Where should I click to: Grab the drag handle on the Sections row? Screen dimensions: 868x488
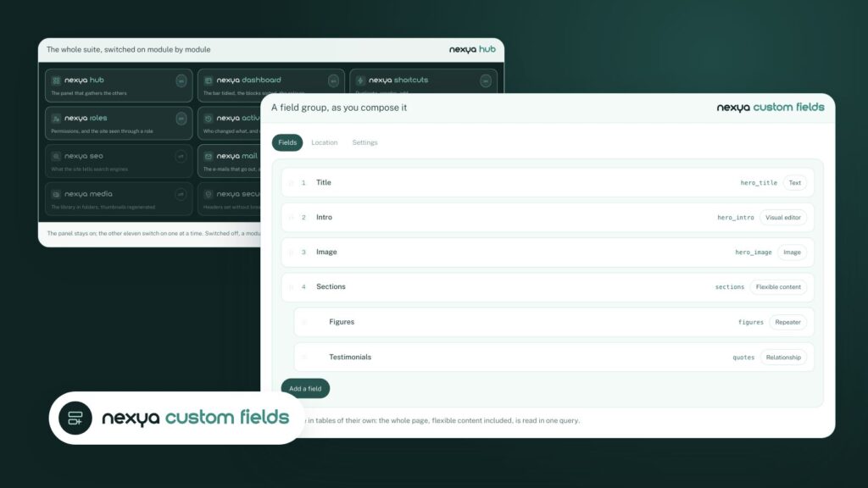pos(292,287)
